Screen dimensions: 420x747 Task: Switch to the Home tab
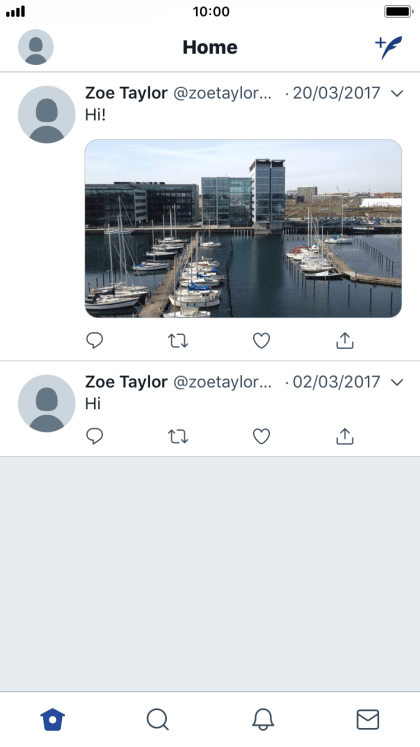click(52, 719)
